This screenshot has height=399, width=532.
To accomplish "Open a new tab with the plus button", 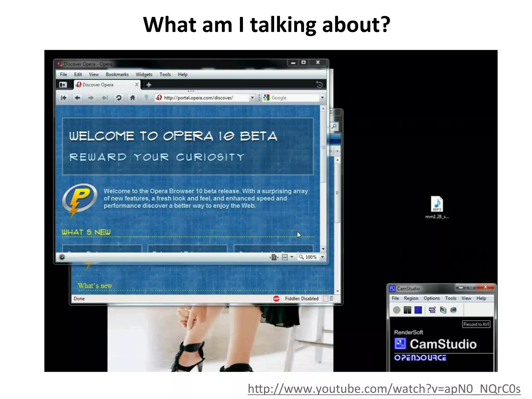I will click(x=149, y=85).
